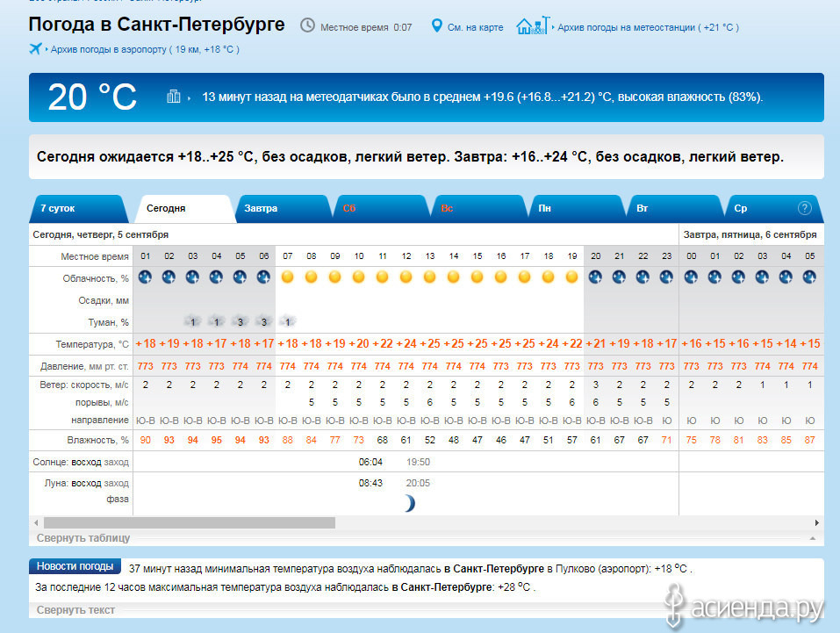Viewport: 840px width, 633px height.
Task: Click sunrise time 06:04
Action: tap(370, 462)
